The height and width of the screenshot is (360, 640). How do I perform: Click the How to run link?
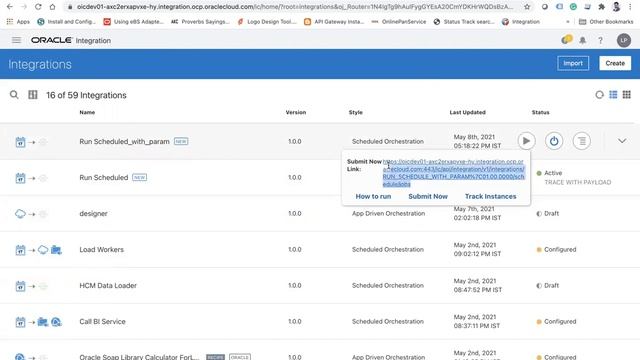point(373,196)
